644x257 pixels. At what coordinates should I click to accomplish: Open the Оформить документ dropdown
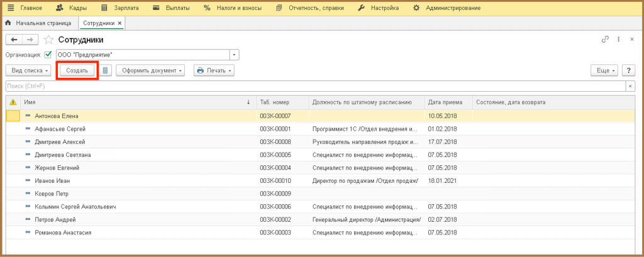pyautogui.click(x=150, y=70)
